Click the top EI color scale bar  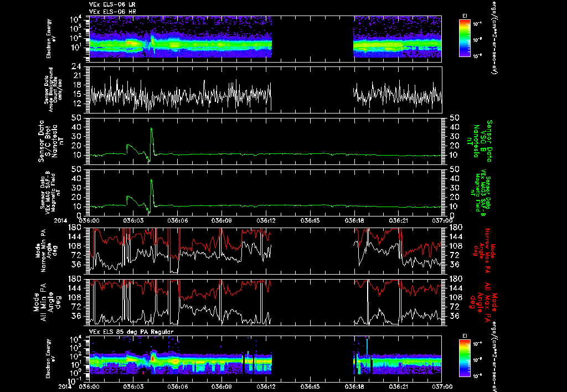point(465,38)
